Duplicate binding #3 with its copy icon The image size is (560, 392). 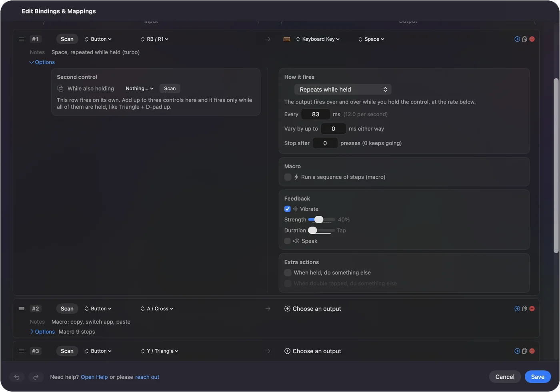(524, 351)
